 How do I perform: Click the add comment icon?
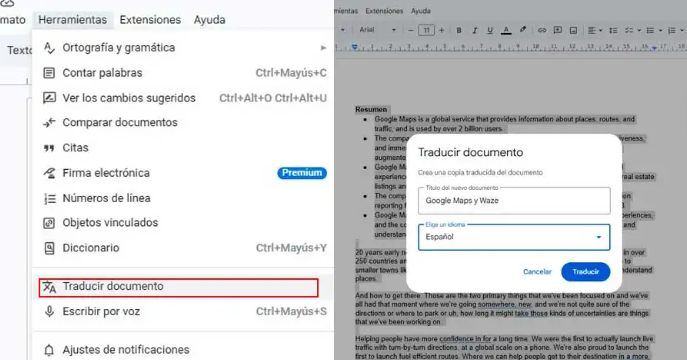[x=558, y=30]
